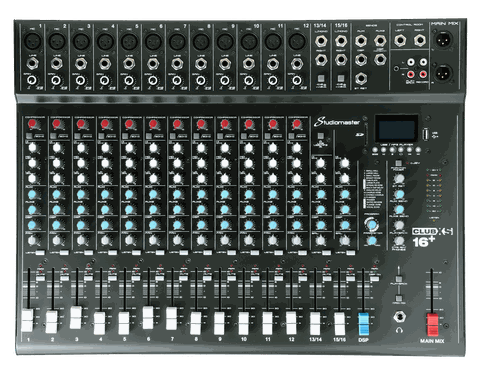The height and width of the screenshot is (374, 480).
Task: Click the 15/16 stereo channel fader cap
Action: [x=339, y=324]
